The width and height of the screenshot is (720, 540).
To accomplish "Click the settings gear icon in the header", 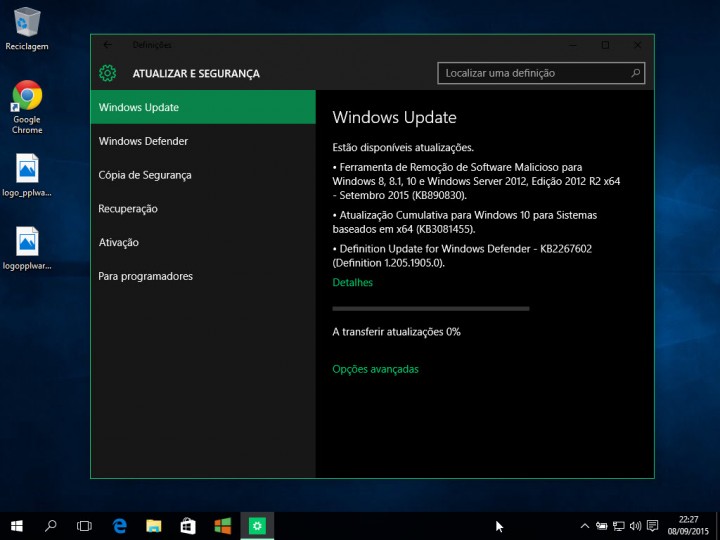I will point(107,73).
